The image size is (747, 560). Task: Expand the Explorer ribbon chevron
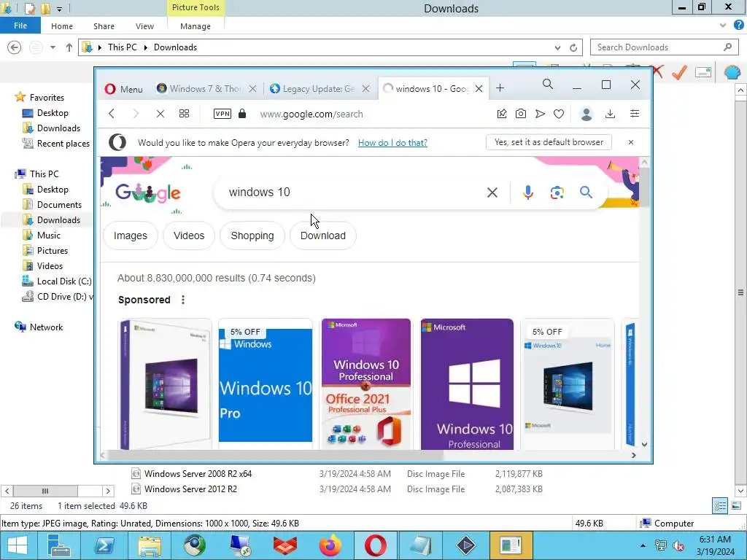click(723, 26)
